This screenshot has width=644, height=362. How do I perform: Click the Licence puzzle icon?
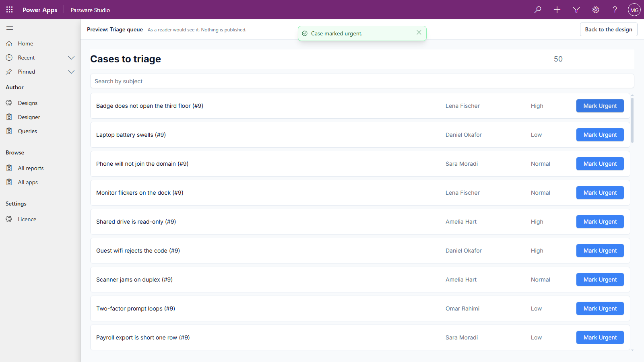pyautogui.click(x=9, y=219)
